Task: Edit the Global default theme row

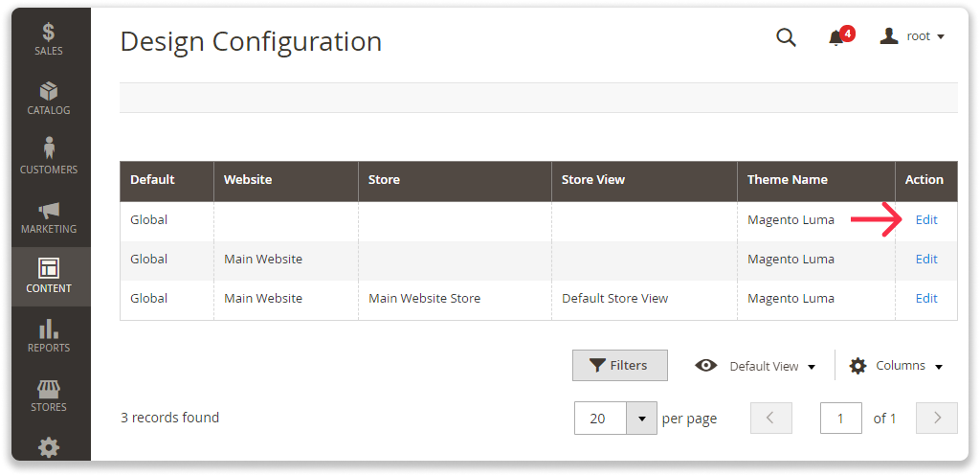Action: [x=925, y=219]
